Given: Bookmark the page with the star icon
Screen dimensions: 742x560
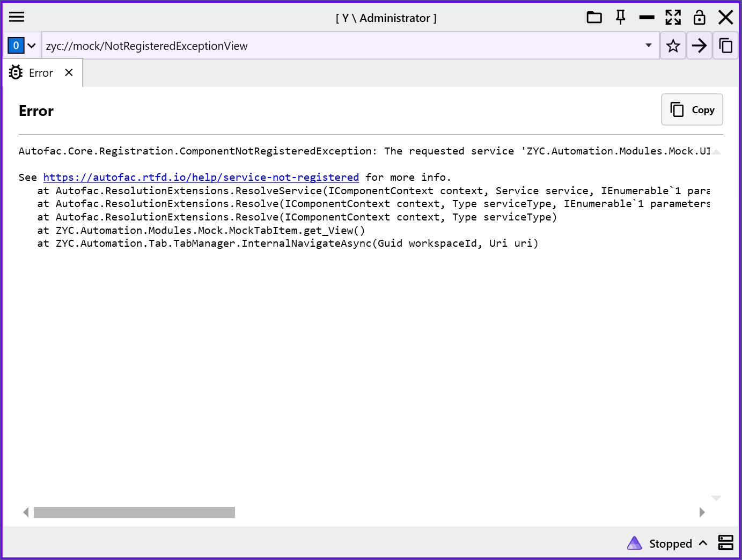Looking at the screenshot, I should tap(673, 46).
